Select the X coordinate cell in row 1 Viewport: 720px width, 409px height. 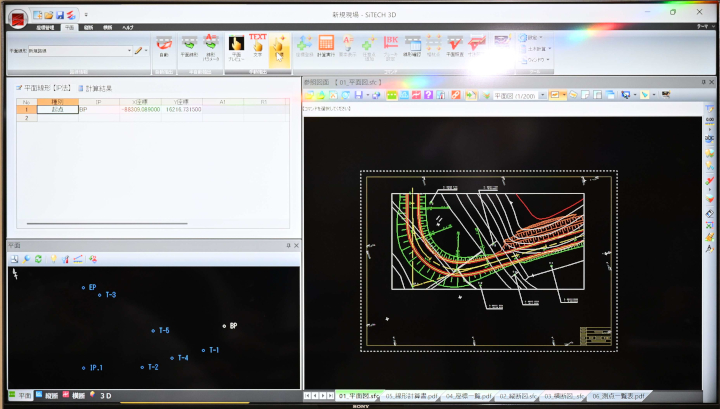point(140,109)
